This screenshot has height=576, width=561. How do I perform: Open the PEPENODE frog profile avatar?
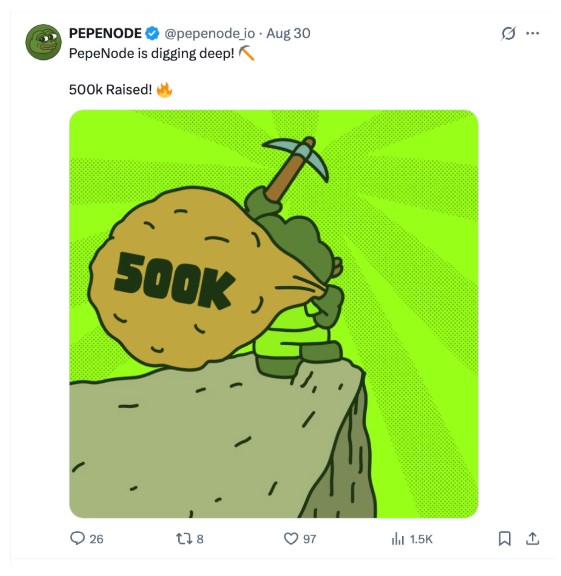point(43,42)
